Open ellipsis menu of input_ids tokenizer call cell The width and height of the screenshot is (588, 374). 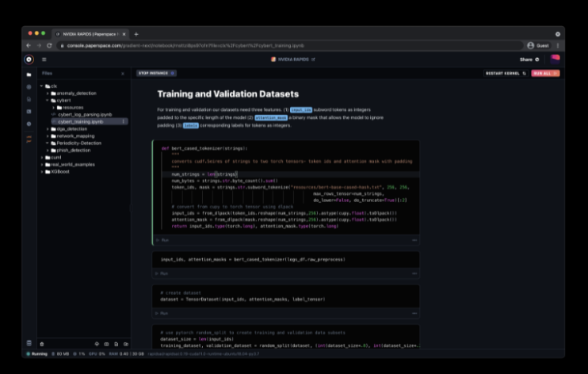coord(414,273)
